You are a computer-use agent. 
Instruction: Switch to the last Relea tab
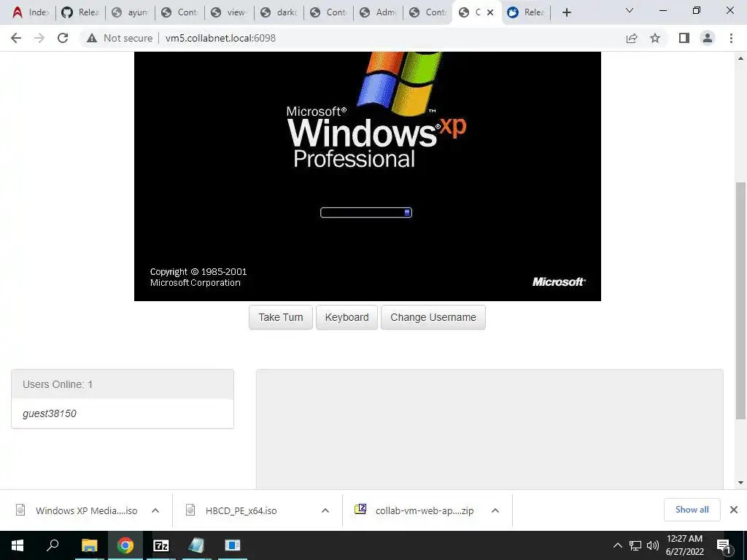[526, 12]
